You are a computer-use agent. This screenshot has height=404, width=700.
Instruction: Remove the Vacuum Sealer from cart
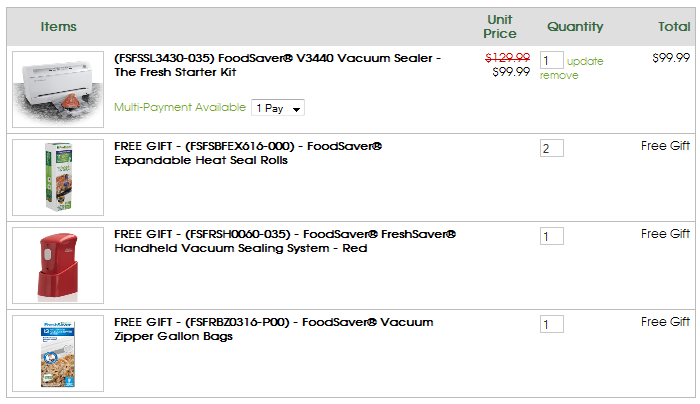click(559, 75)
